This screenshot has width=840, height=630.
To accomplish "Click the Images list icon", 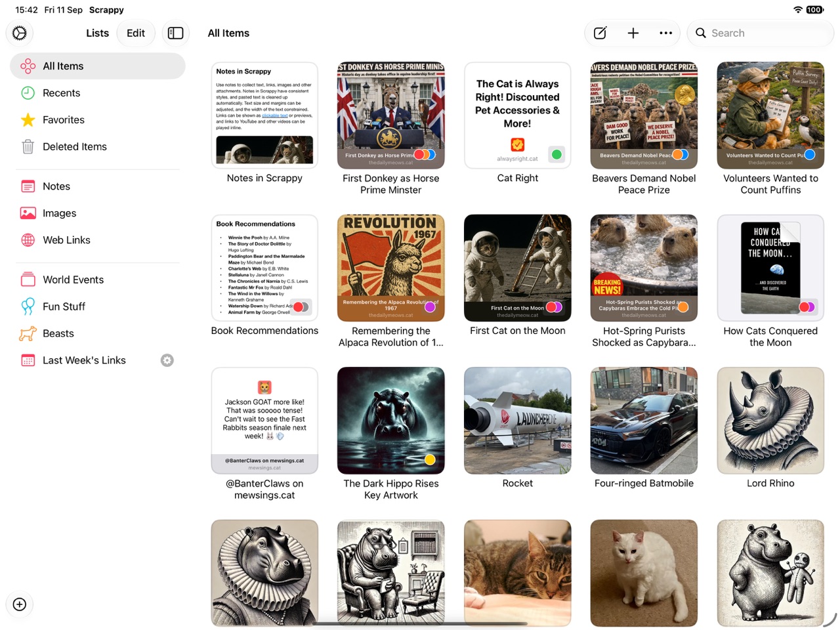I will pyautogui.click(x=28, y=213).
